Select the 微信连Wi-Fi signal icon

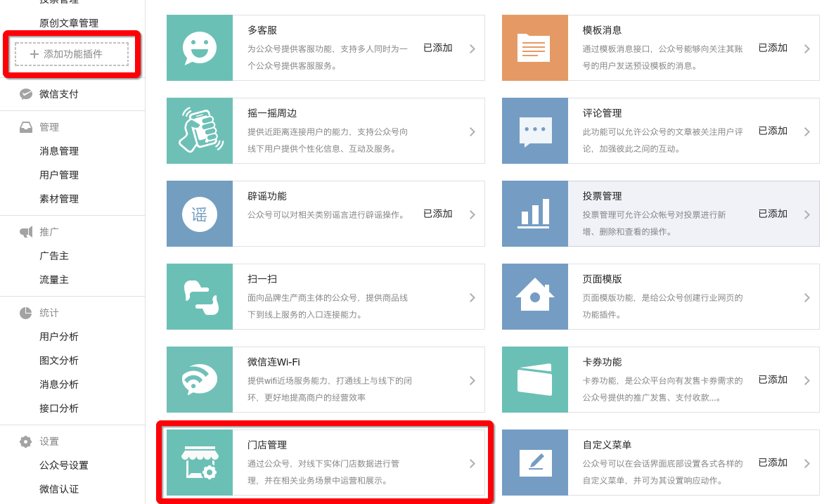click(x=200, y=380)
